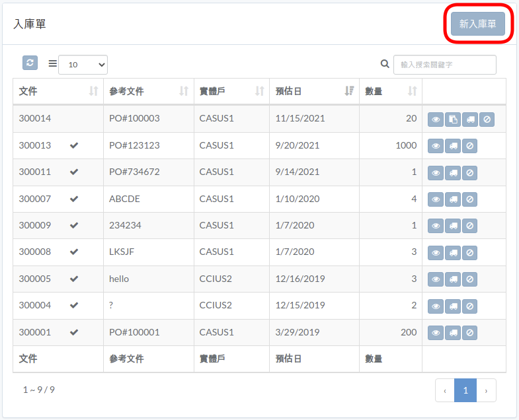View inbound order 300014 with eye icon

click(x=436, y=120)
